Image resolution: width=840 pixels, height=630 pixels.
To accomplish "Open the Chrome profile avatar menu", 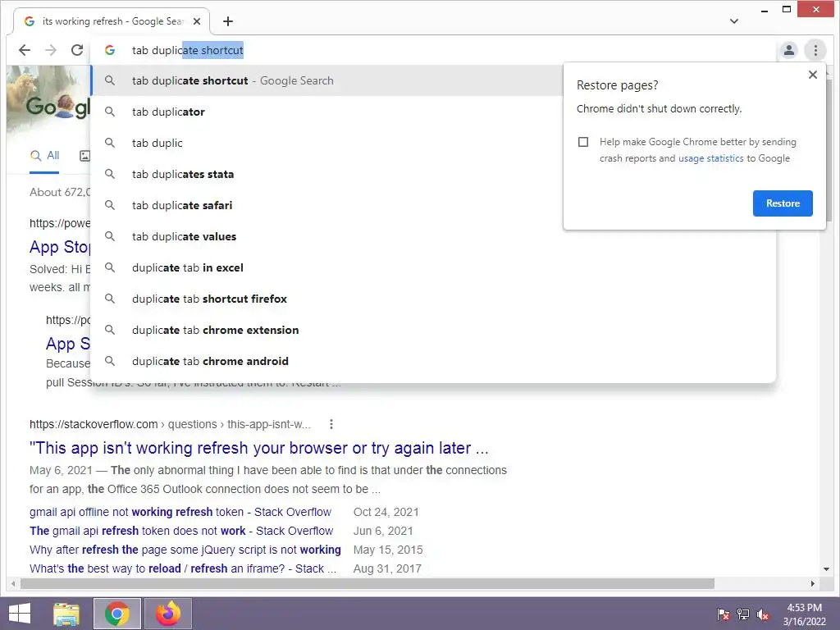I will click(x=788, y=50).
